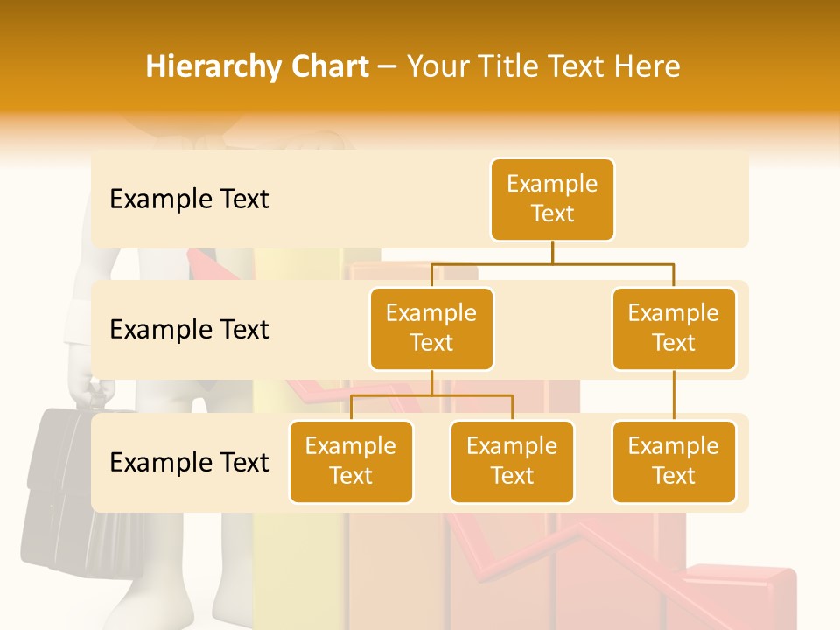Click the leftmost box in the bottom level
840x630 pixels.
pos(351,462)
